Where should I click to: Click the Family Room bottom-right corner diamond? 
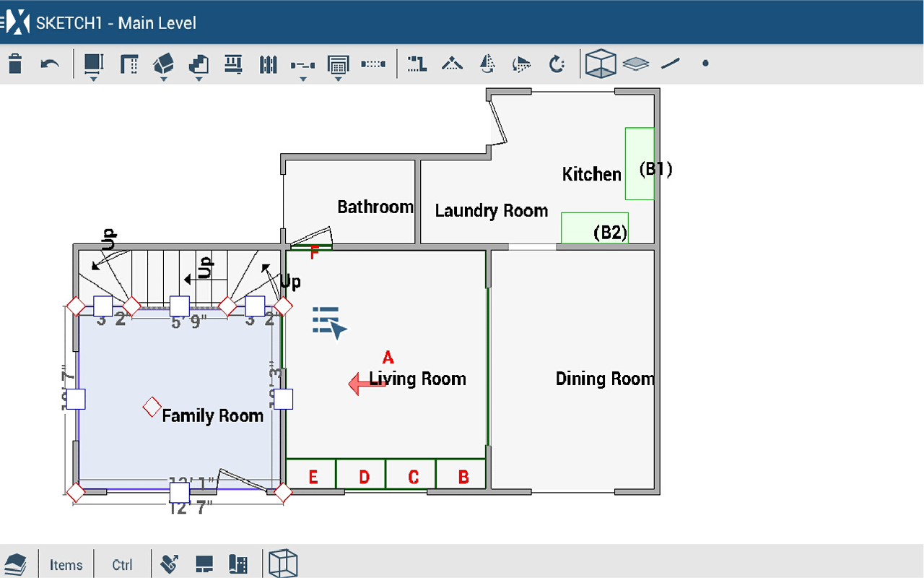(x=283, y=493)
